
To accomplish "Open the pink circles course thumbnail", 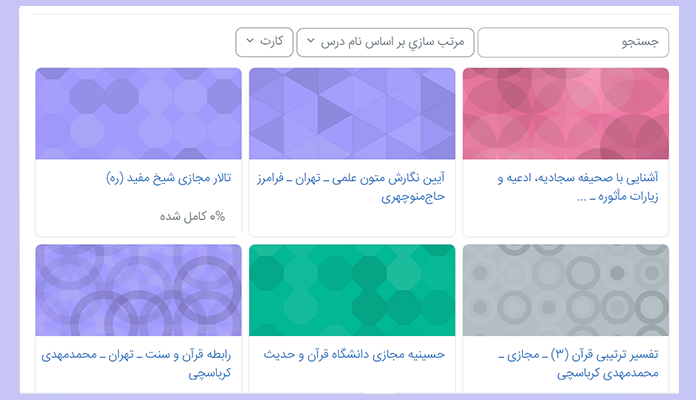I will [566, 113].
